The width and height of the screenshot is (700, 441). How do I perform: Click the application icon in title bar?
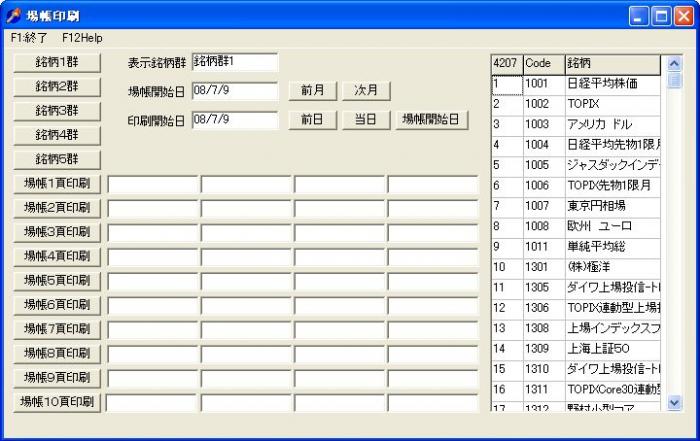point(12,15)
